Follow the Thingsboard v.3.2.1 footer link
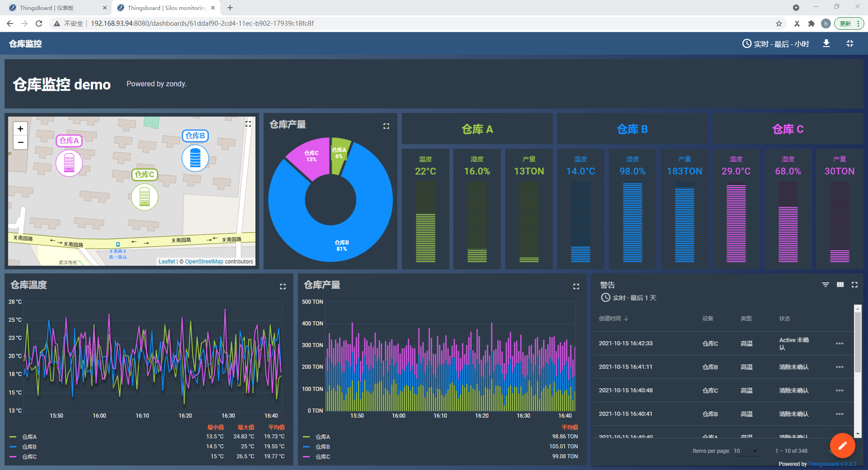 click(x=832, y=464)
